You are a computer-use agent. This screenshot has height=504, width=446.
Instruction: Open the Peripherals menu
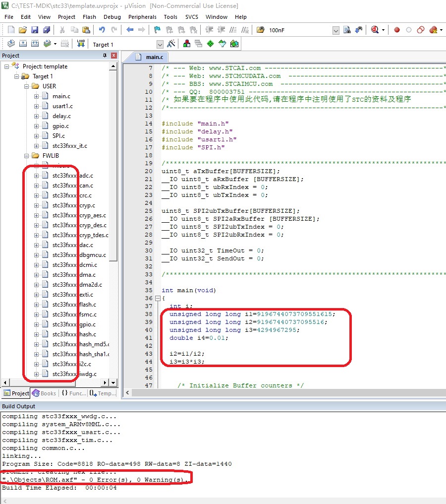pyautogui.click(x=142, y=17)
